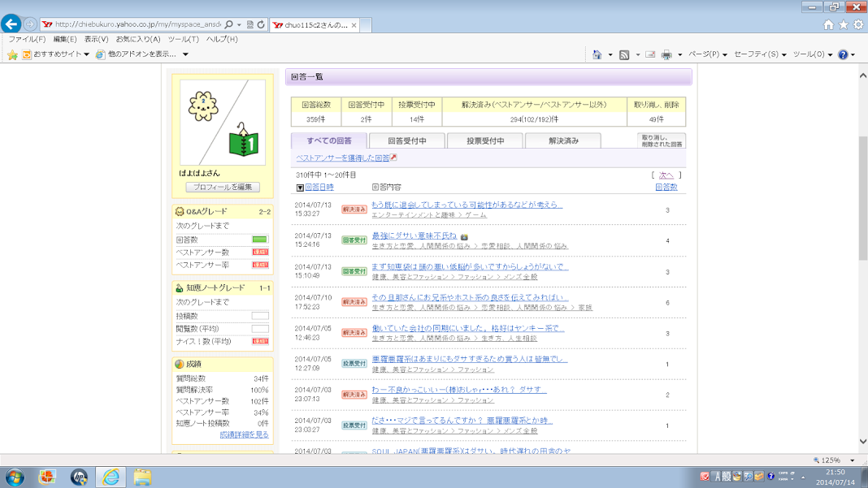The width and height of the screenshot is (868, 488).
Task: Open the IE home page icon
Action: point(828,25)
